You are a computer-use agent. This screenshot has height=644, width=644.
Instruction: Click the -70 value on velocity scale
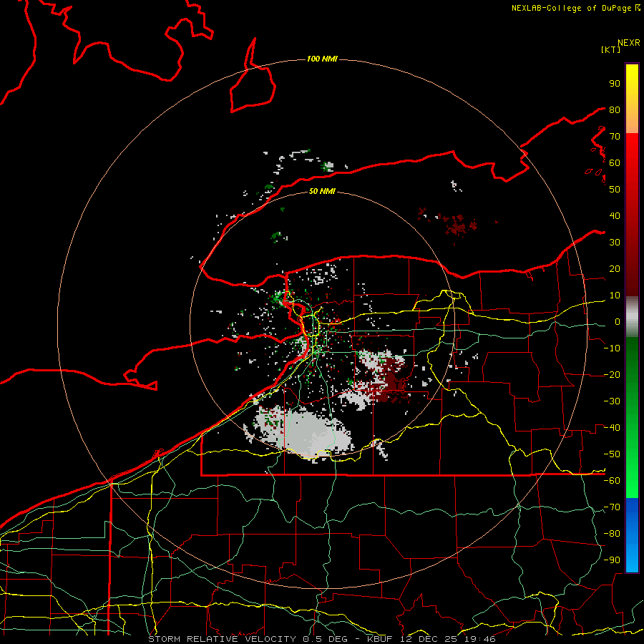click(x=612, y=507)
